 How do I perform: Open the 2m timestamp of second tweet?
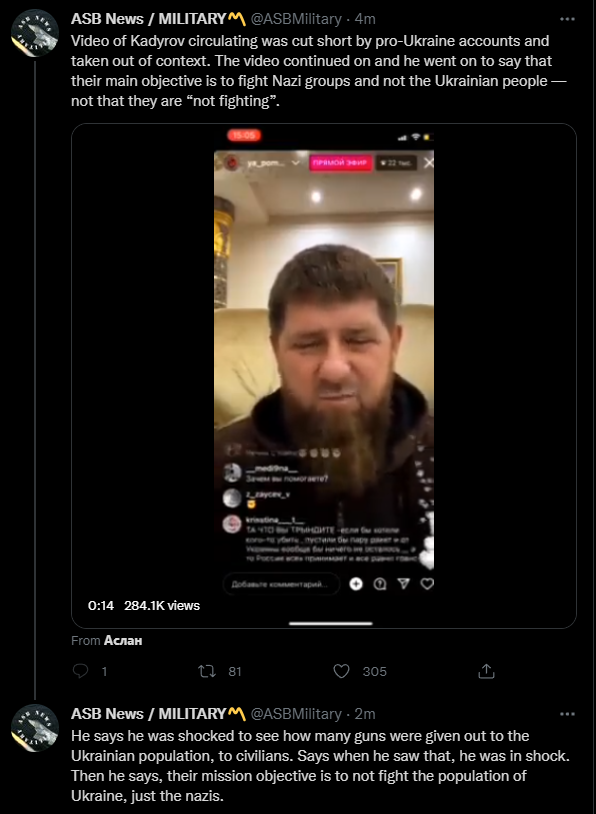364,714
